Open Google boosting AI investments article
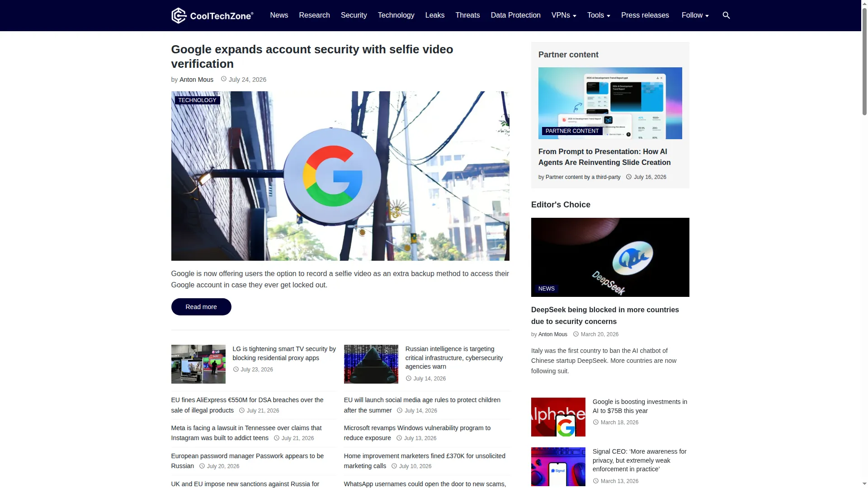The height and width of the screenshot is (488, 868). [x=640, y=406]
